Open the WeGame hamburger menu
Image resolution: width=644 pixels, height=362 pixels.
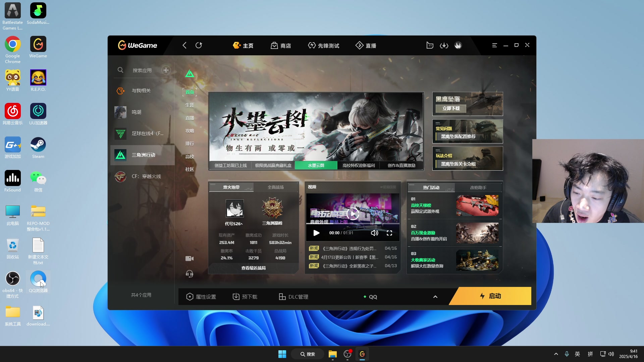click(494, 45)
